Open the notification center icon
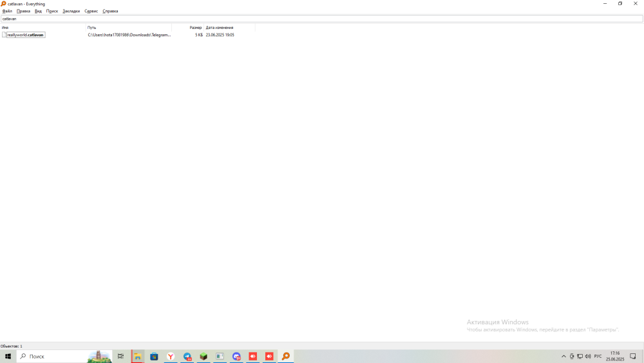 pyautogui.click(x=633, y=357)
